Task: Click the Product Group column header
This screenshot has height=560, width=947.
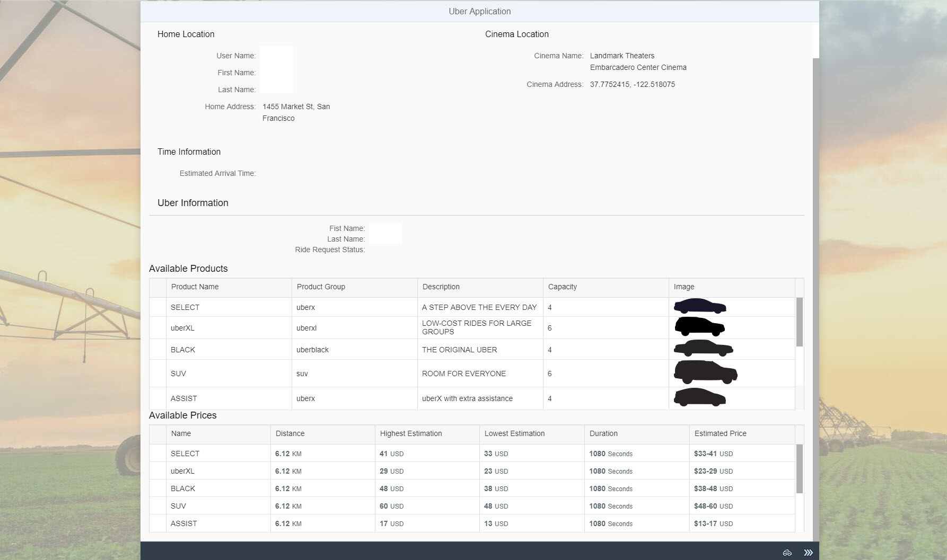Action: click(320, 287)
